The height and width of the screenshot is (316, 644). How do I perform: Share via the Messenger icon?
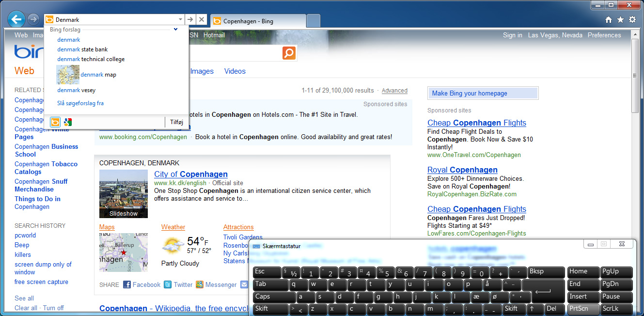click(200, 284)
